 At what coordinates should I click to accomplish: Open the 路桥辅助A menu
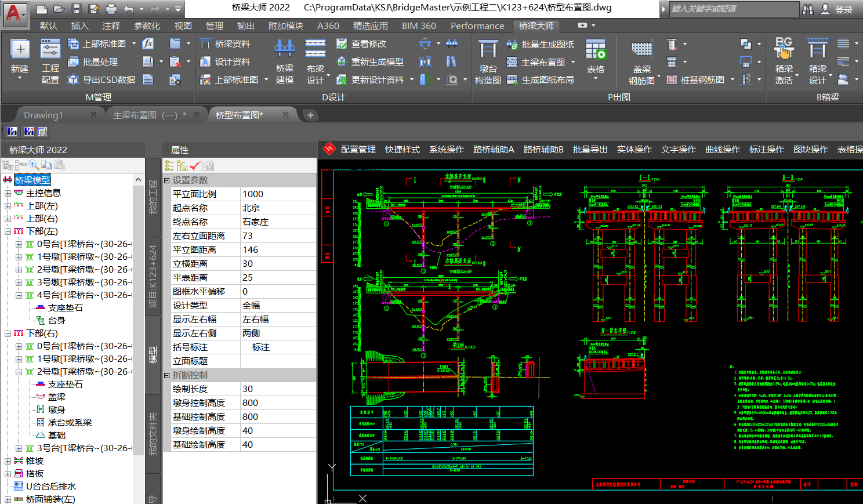pos(494,150)
